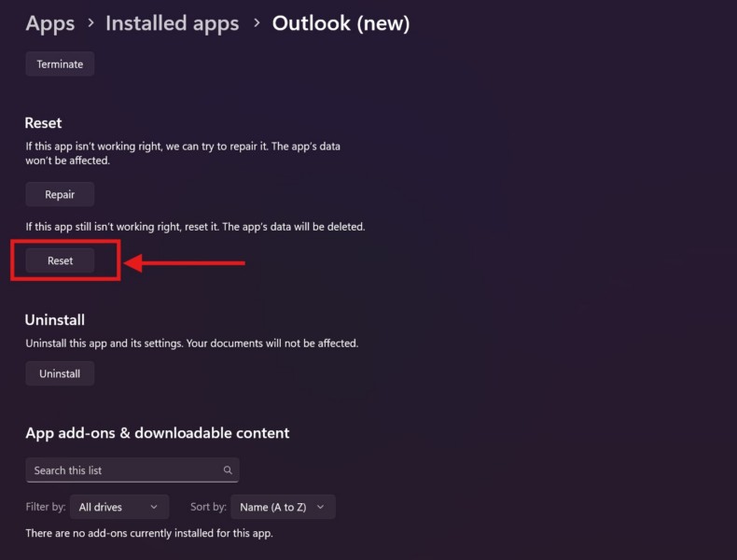This screenshot has width=737, height=560.
Task: Click the red arrow pointing to Reset
Action: coord(185,263)
